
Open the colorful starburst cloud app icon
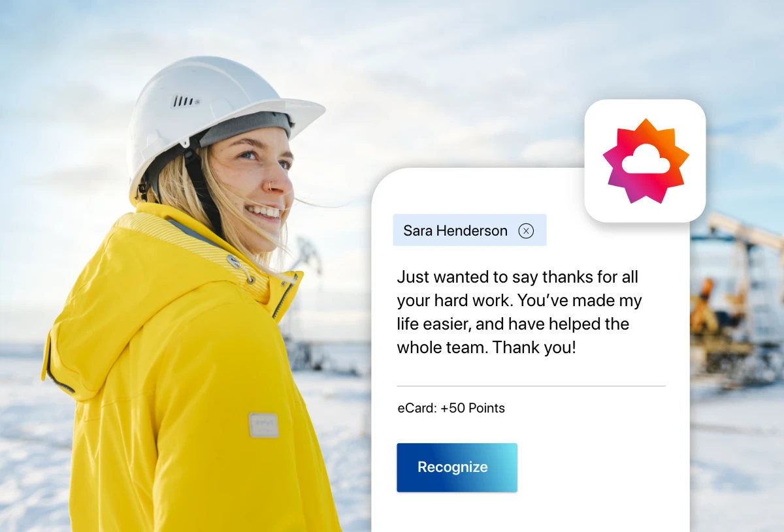(645, 161)
